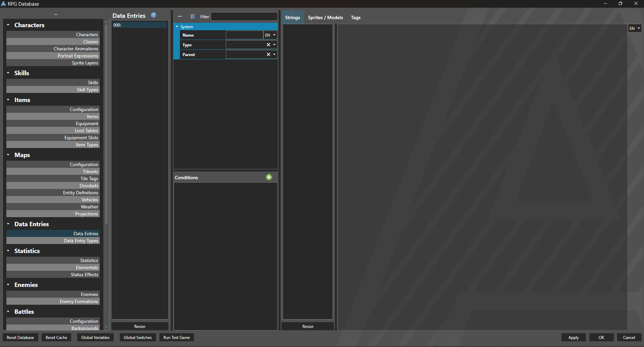
Task: Open the Tags tab
Action: (355, 17)
